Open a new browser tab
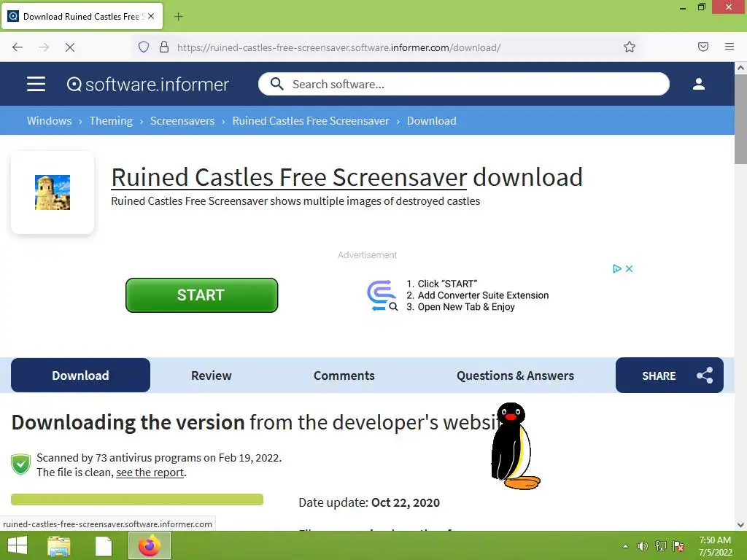The height and width of the screenshot is (560, 747). tap(178, 17)
